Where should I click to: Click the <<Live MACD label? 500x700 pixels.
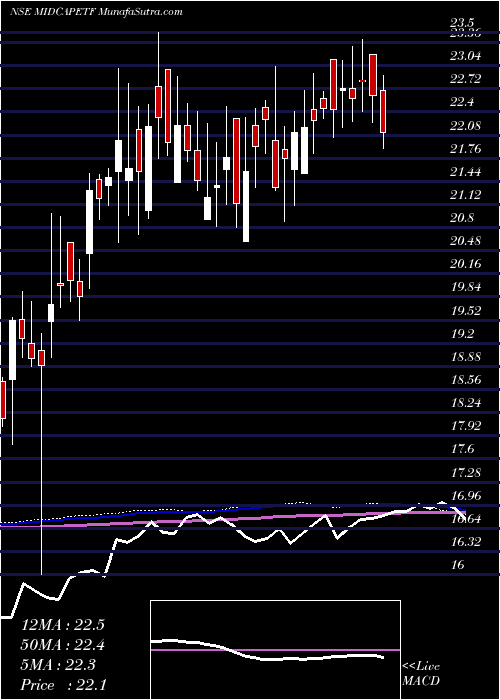(x=421, y=674)
